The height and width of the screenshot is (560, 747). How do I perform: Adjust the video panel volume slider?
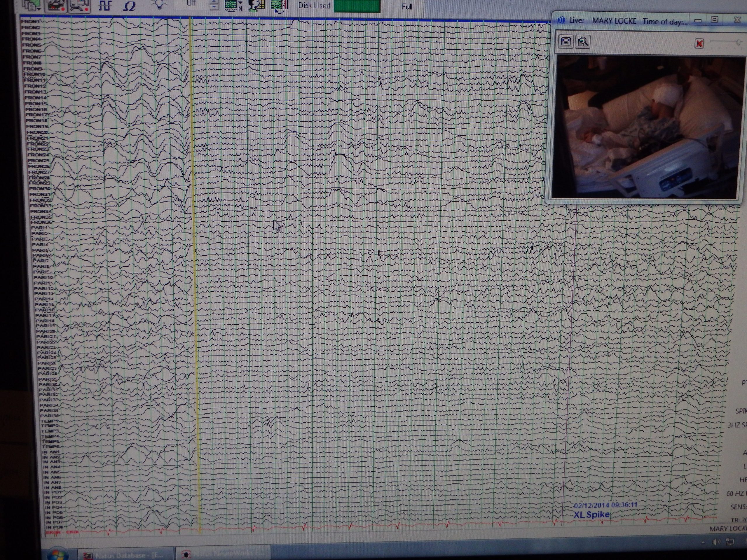(x=738, y=42)
